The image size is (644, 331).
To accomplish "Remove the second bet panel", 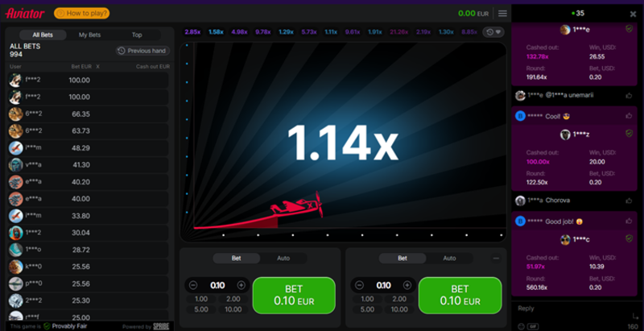I will pyautogui.click(x=495, y=259).
